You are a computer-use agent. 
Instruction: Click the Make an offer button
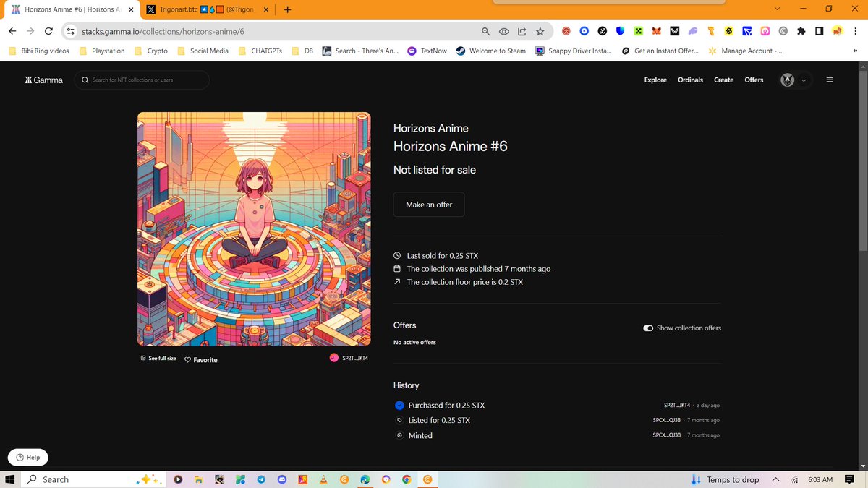[x=429, y=205]
